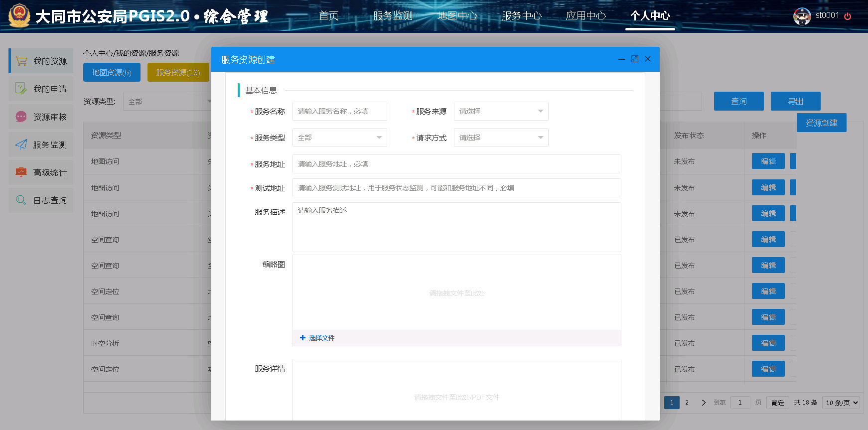The width and height of the screenshot is (868, 430).
Task: Close the 服务资源创建 dialog
Action: [648, 59]
